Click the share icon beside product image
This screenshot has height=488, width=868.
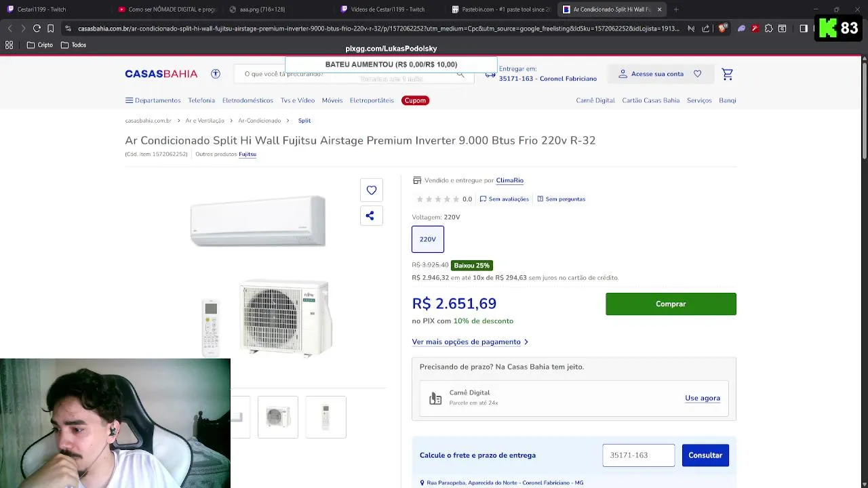pos(370,216)
